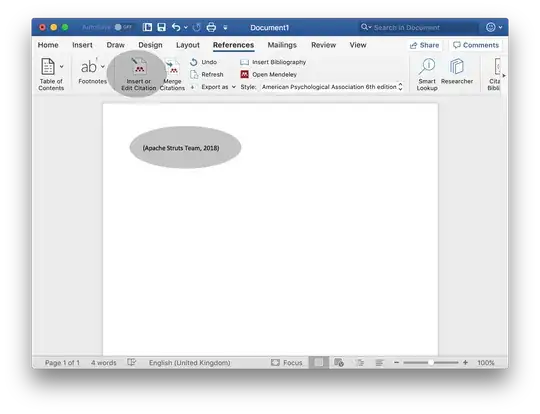Open the Researcher tool

pyautogui.click(x=457, y=71)
